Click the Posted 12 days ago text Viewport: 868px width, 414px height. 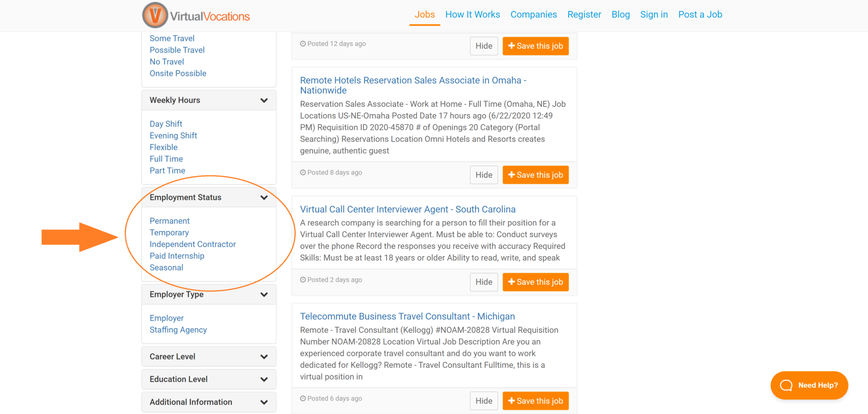pos(337,44)
